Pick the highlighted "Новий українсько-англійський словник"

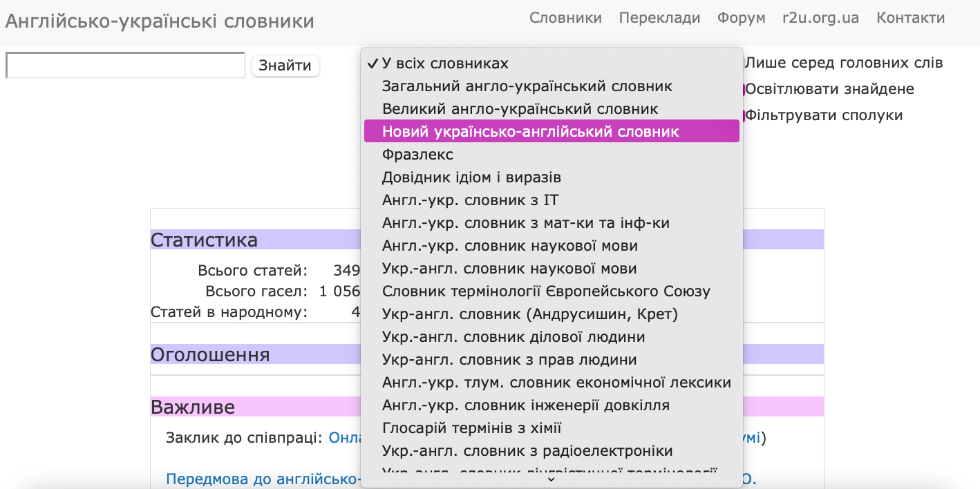(x=531, y=131)
